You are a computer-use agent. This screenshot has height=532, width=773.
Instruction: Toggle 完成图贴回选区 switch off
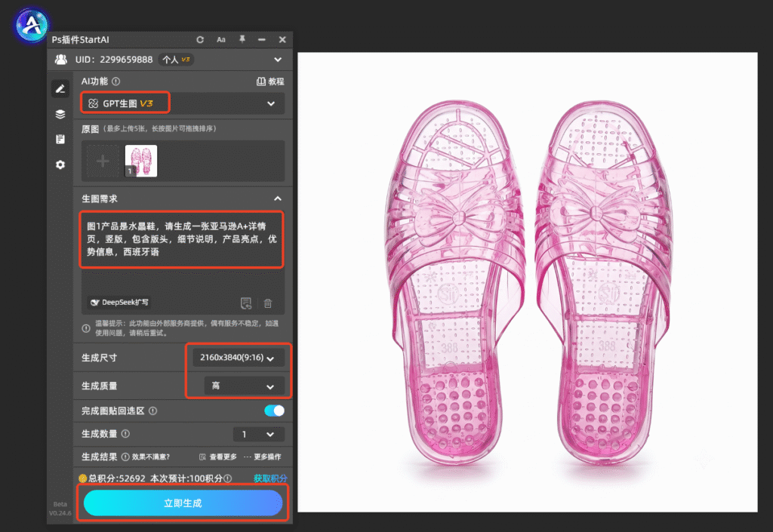point(275,411)
